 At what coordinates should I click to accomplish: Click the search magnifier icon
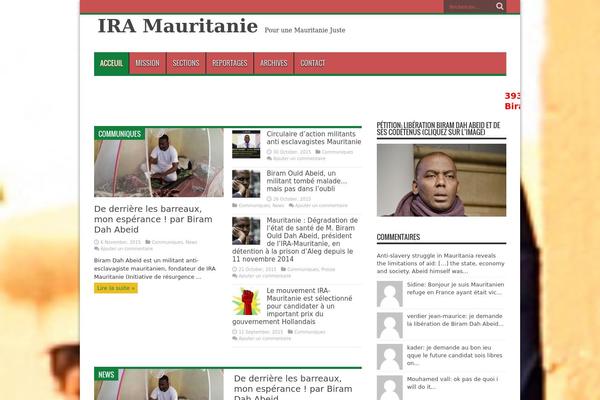click(x=500, y=6)
